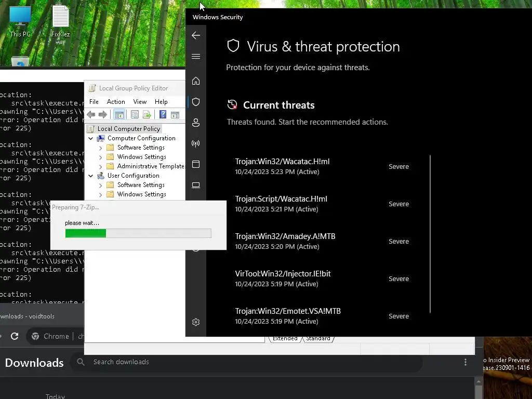Open Home in Windows Security sidebar
The image size is (532, 399).
pos(196,81)
